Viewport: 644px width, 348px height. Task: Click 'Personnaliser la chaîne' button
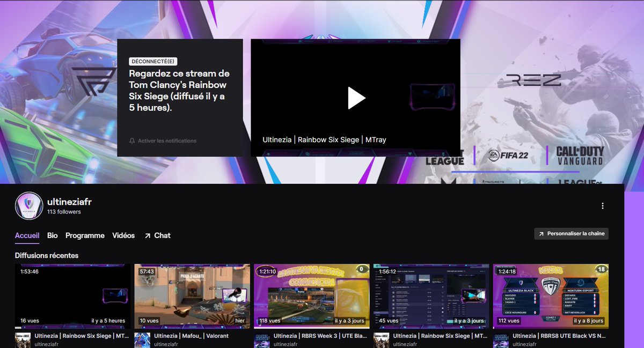click(572, 234)
